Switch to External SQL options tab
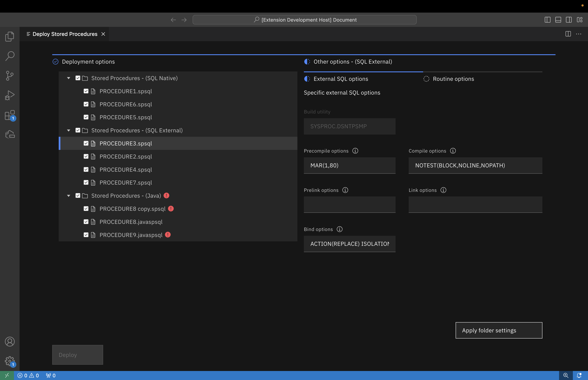Viewport: 588px width, 380px height. pos(341,79)
